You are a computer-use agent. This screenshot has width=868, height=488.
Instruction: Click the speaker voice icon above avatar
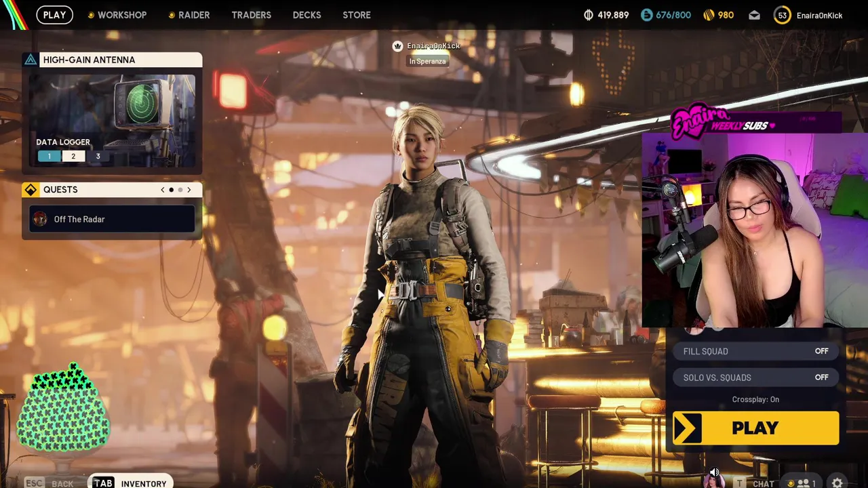tap(714, 472)
